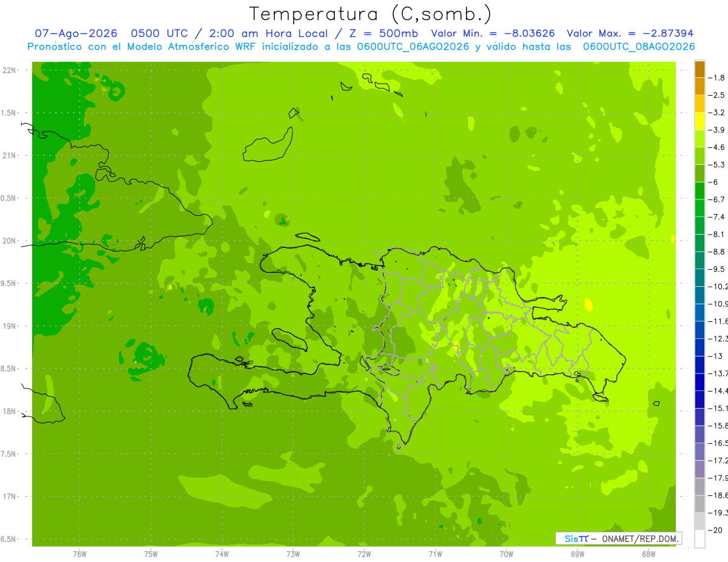
Task: Click the "0.5N" latitude label
Action: (8, 198)
